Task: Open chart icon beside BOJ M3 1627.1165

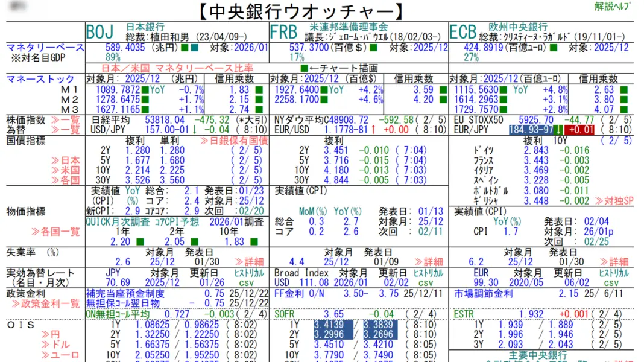Action: [x=145, y=110]
